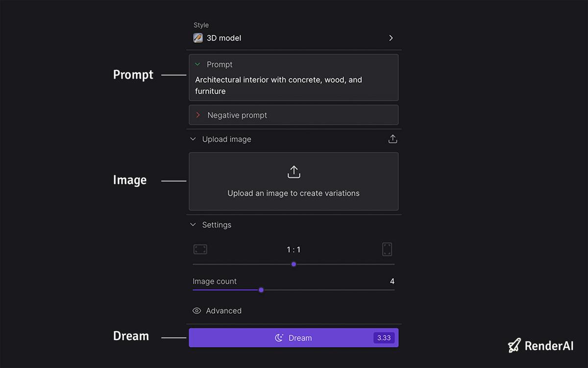The height and width of the screenshot is (368, 588).
Task: Select the Settings section header
Action: 216,225
